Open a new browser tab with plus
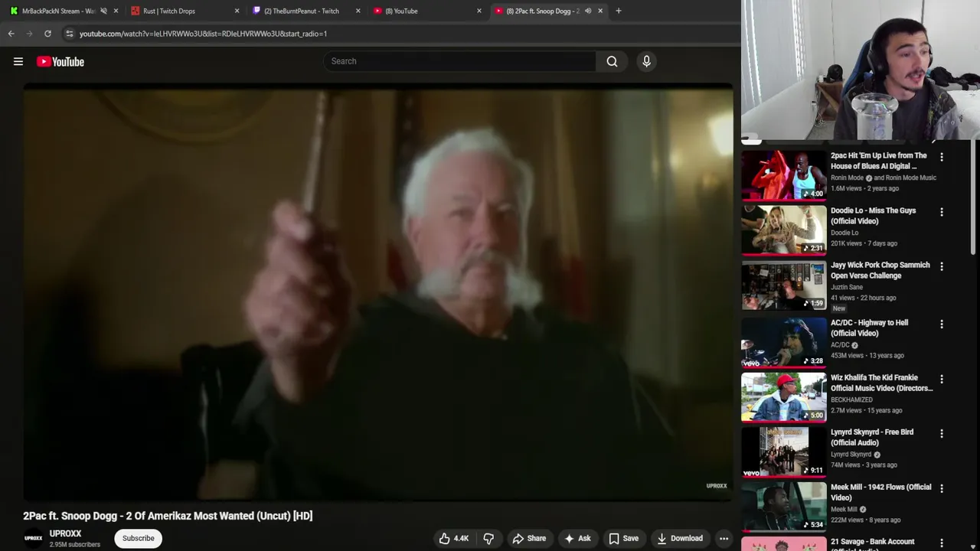980x551 pixels. [x=619, y=11]
